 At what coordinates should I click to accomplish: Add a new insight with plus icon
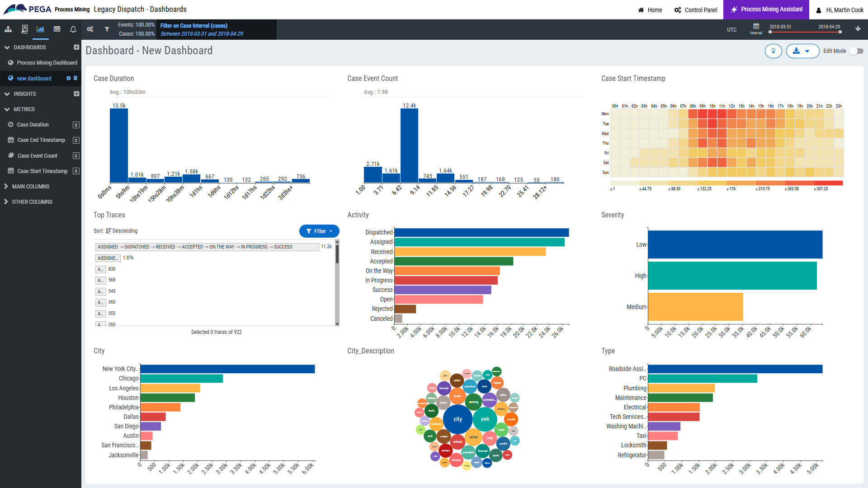[76, 94]
